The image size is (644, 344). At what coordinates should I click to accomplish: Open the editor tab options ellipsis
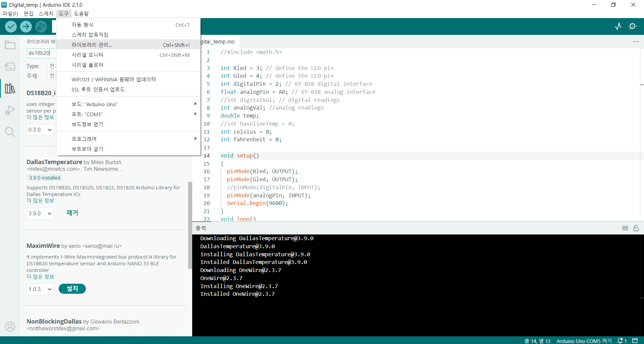(x=636, y=42)
